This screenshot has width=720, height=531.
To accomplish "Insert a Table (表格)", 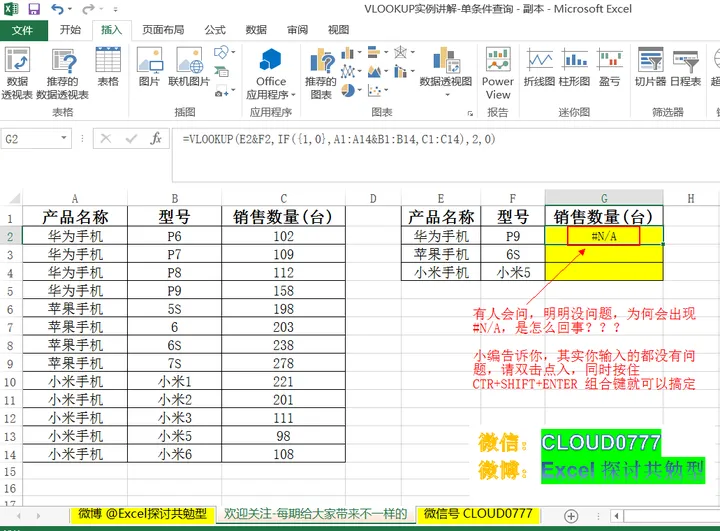I will [x=108, y=67].
